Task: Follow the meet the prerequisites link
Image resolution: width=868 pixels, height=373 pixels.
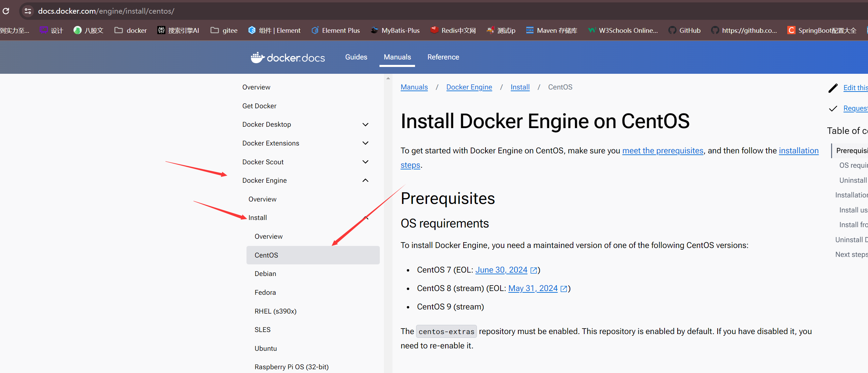Action: click(x=663, y=151)
